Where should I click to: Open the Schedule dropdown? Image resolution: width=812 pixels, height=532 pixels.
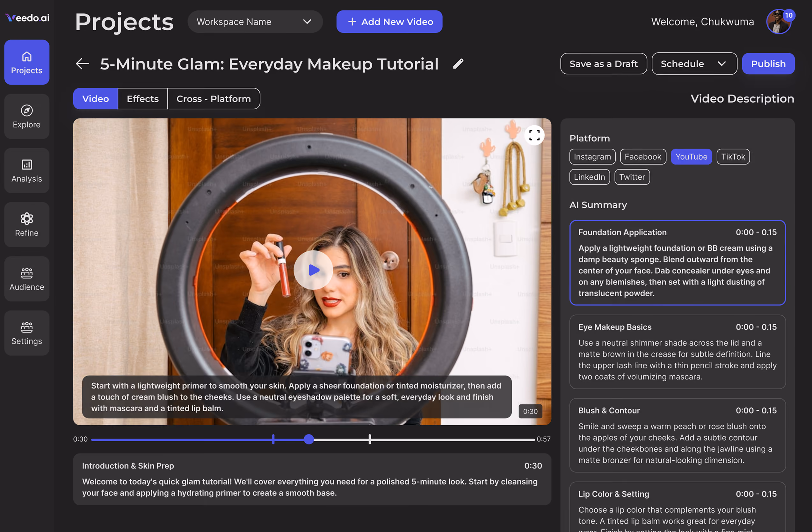coord(694,64)
